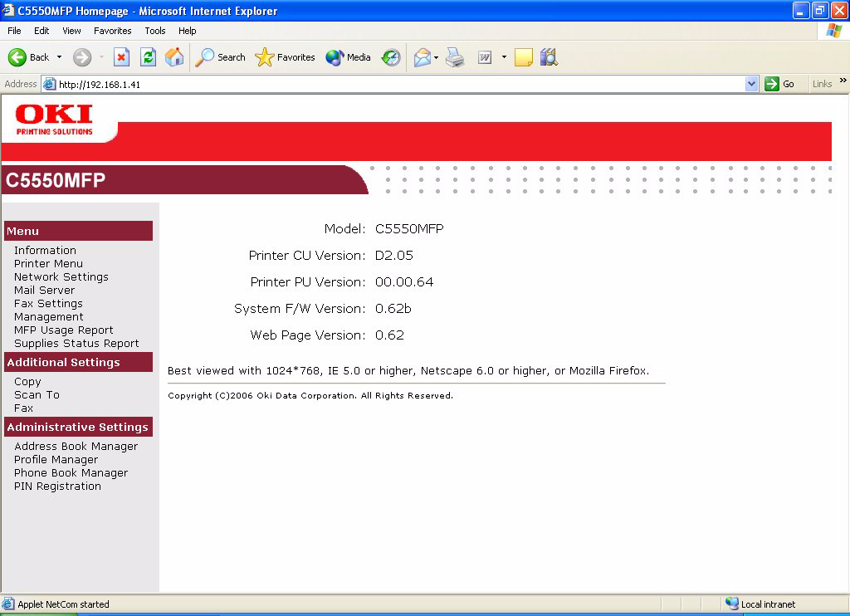Viewport: 850px width, 616px height.
Task: Click the Go button
Action: (x=779, y=84)
